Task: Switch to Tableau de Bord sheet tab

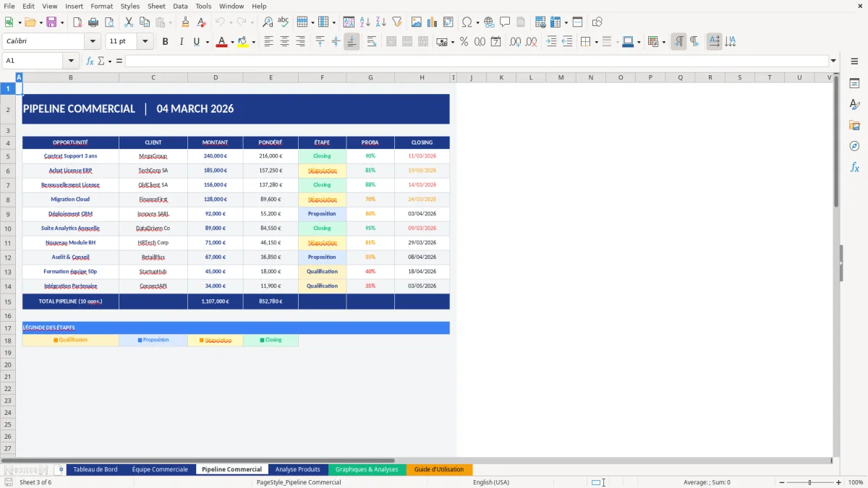Action: tap(95, 469)
